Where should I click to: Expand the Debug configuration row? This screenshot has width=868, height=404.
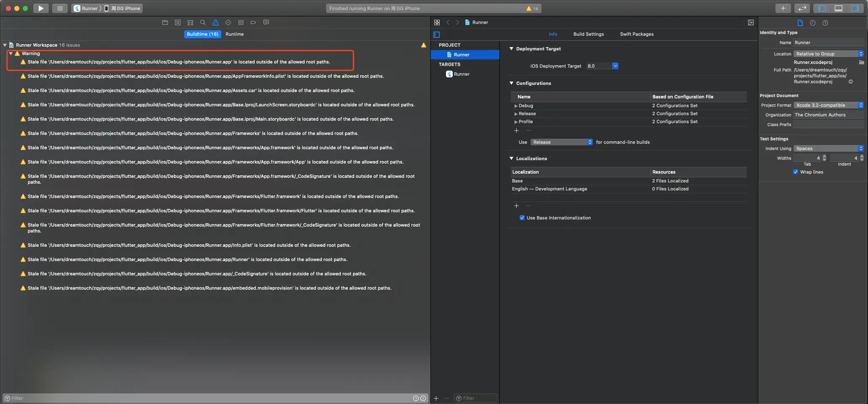[516, 106]
